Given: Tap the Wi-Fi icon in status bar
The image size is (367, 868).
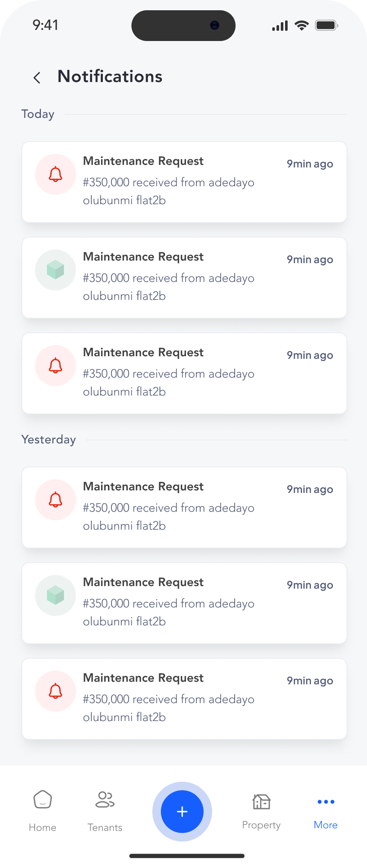Looking at the screenshot, I should [x=302, y=26].
